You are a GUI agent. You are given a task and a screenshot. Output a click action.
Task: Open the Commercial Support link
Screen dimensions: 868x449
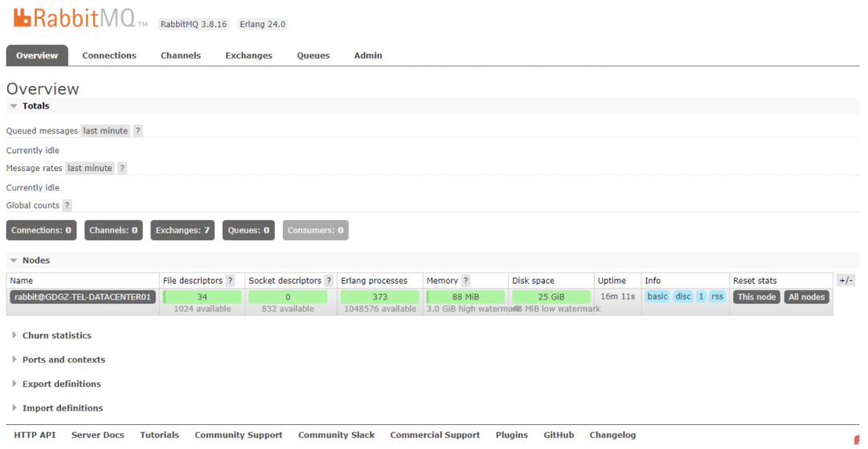[x=435, y=435]
